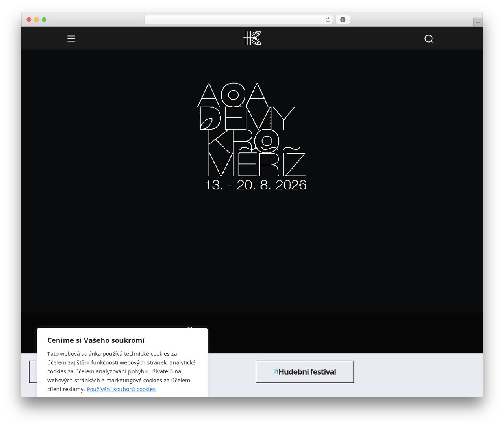
Task: Open a new browser tab with the plus
Action: (x=478, y=22)
